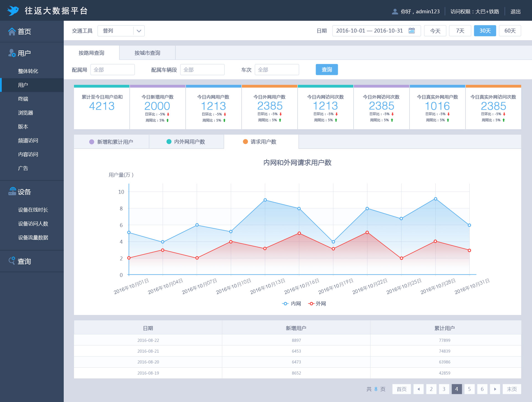Toggle the 外网 legend marker
This screenshot has height=402, width=532.
(311, 304)
